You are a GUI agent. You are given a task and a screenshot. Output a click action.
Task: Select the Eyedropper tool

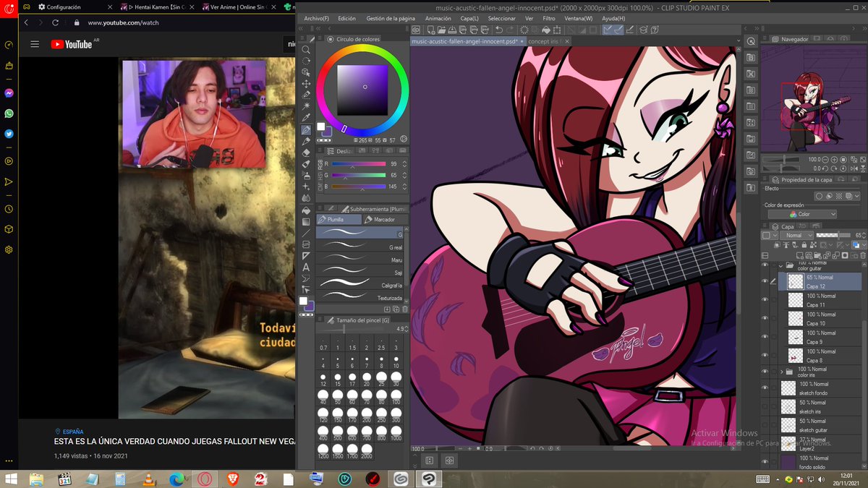click(307, 118)
